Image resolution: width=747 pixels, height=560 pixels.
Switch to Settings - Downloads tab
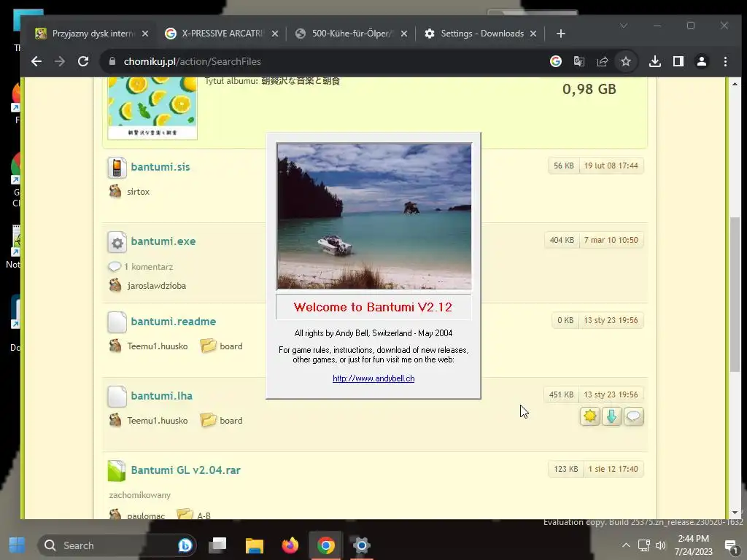[x=481, y=34]
